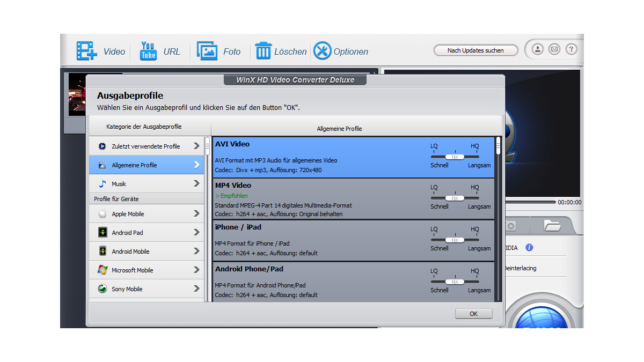Click the Android Mobile robot icon
The width and height of the screenshot is (644, 362).
tap(102, 252)
